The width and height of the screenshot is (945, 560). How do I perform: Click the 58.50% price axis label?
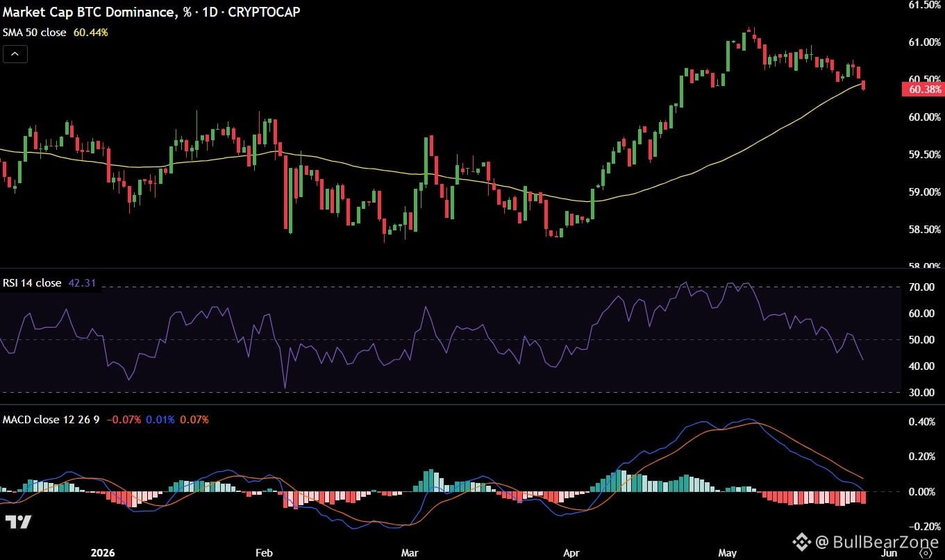pyautogui.click(x=924, y=229)
